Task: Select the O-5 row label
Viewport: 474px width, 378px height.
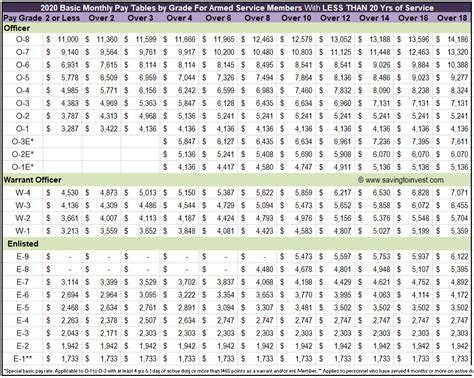Action: pos(23,78)
